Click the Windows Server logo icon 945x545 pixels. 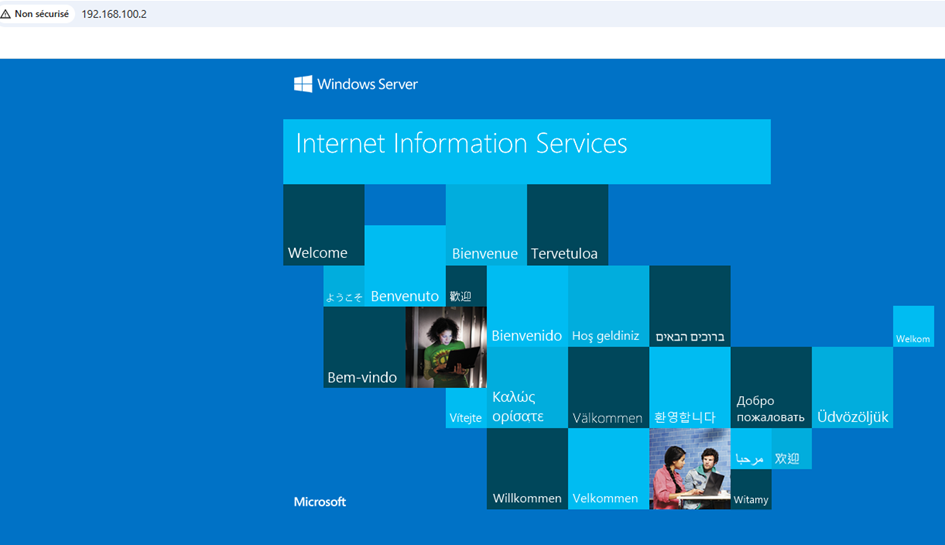point(303,84)
